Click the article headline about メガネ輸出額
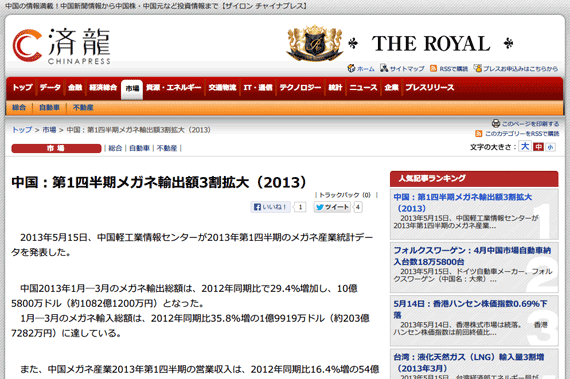Viewport: 570px width, 379px height. [159, 182]
